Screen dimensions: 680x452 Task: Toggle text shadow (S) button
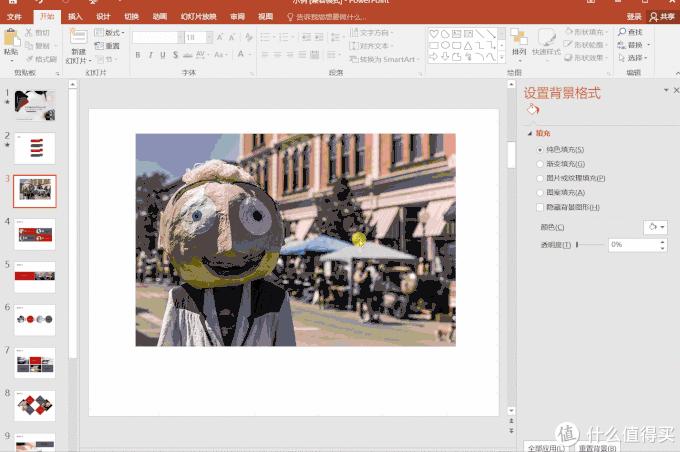click(x=175, y=55)
